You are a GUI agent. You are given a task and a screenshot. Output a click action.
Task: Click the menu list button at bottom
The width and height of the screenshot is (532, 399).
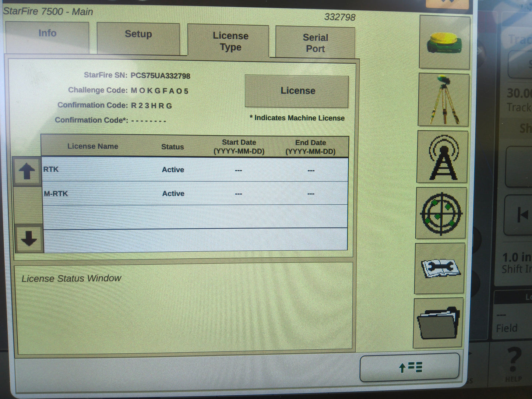[x=410, y=367]
